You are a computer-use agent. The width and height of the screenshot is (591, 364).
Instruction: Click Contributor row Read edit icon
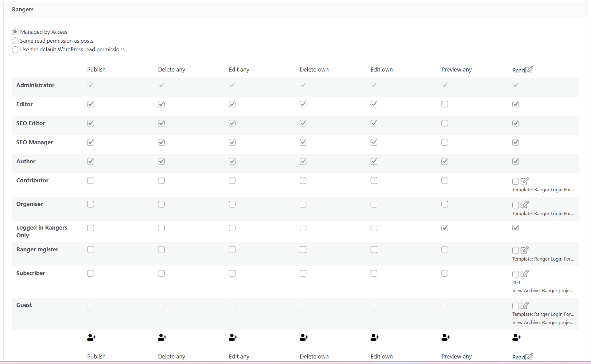(x=525, y=181)
